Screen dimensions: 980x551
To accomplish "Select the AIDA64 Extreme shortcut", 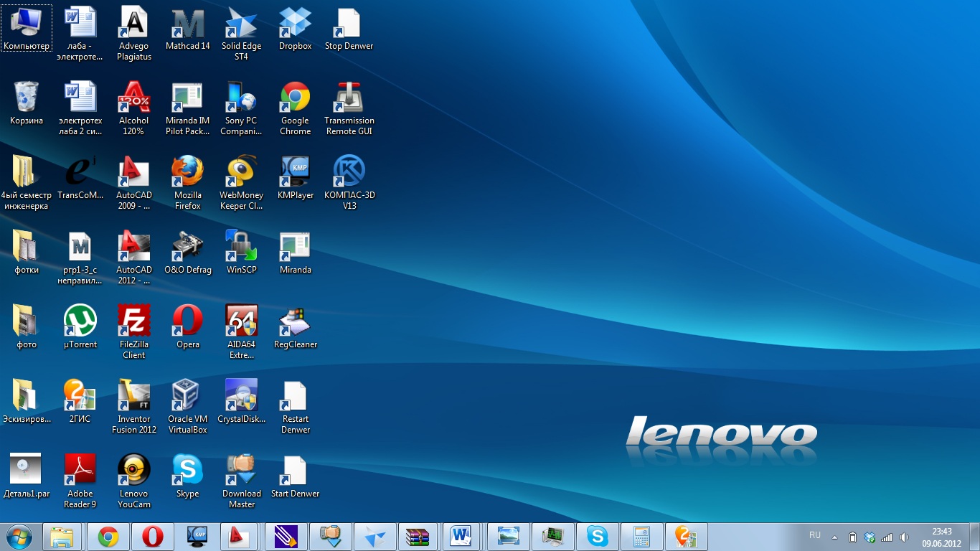I will click(x=242, y=332).
